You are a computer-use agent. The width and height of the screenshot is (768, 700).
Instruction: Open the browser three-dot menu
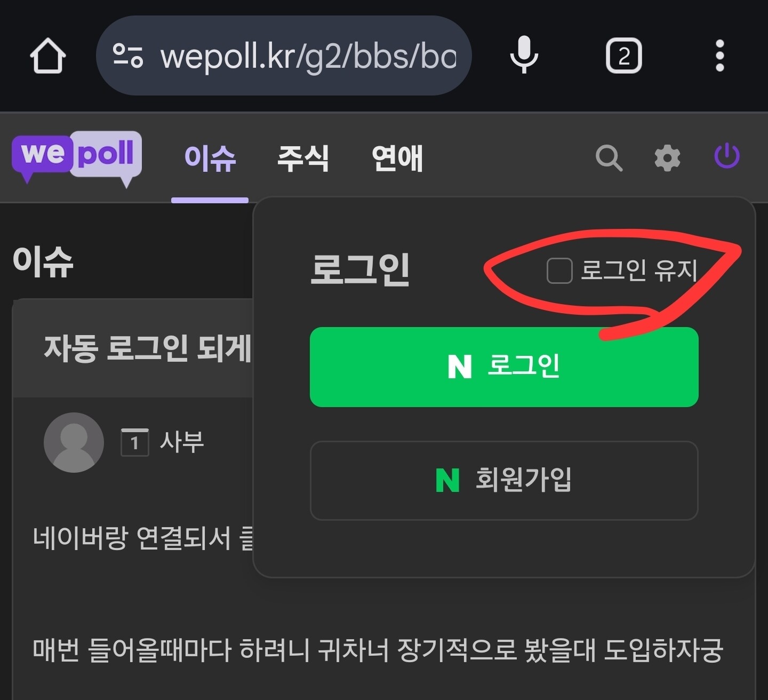click(719, 55)
